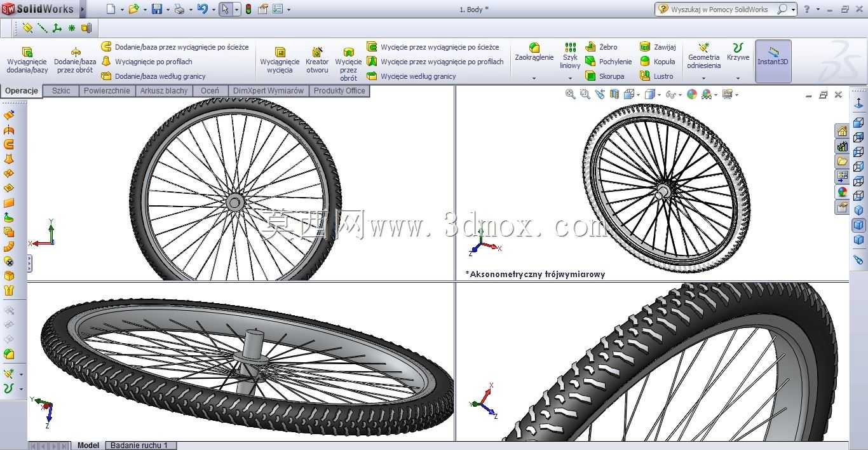Open Appearances color ball tab in task pane
Viewport: 868px width, 450px height.
coord(842,192)
